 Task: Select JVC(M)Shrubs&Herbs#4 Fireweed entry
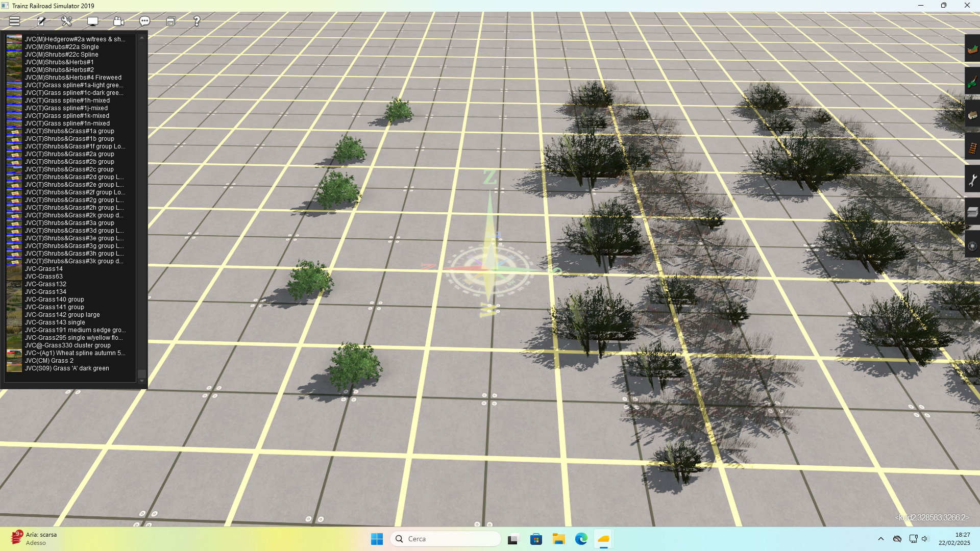[x=73, y=78]
